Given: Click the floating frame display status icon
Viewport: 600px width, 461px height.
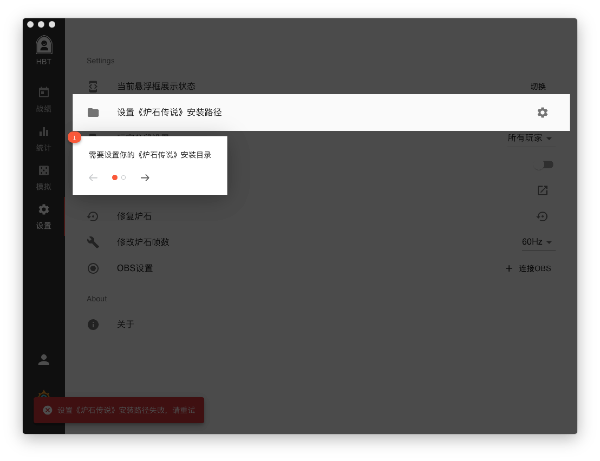Looking at the screenshot, I should coord(93,86).
